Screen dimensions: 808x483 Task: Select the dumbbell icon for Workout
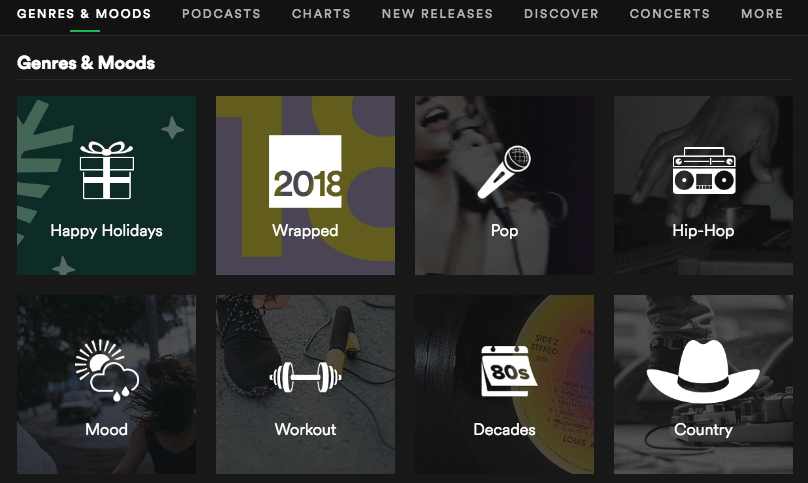tap(305, 377)
